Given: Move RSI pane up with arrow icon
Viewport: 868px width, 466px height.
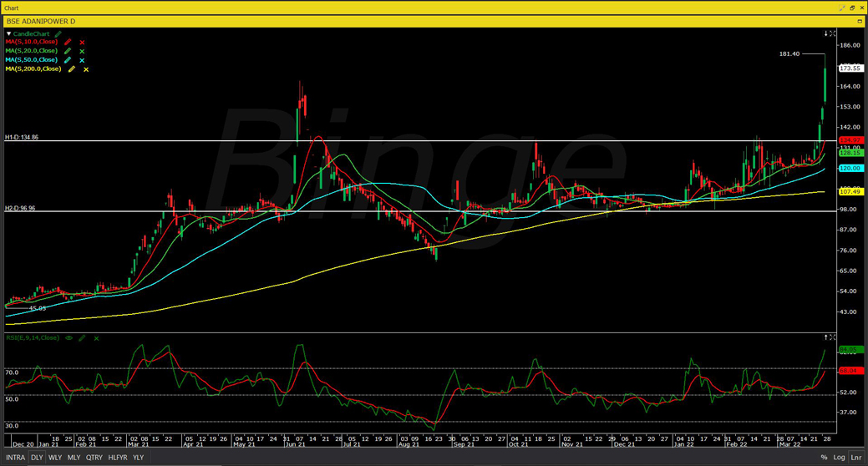Looking at the screenshot, I should 826,337.
